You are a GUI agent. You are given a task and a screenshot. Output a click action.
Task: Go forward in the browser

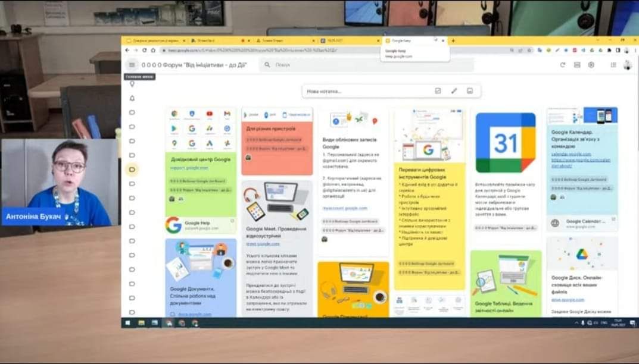pyautogui.click(x=136, y=50)
